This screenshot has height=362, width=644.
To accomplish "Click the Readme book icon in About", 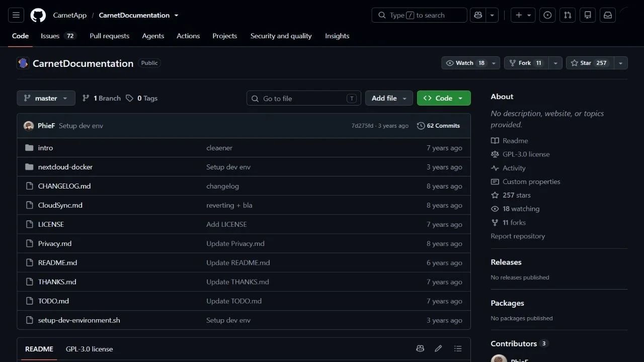I will (495, 141).
